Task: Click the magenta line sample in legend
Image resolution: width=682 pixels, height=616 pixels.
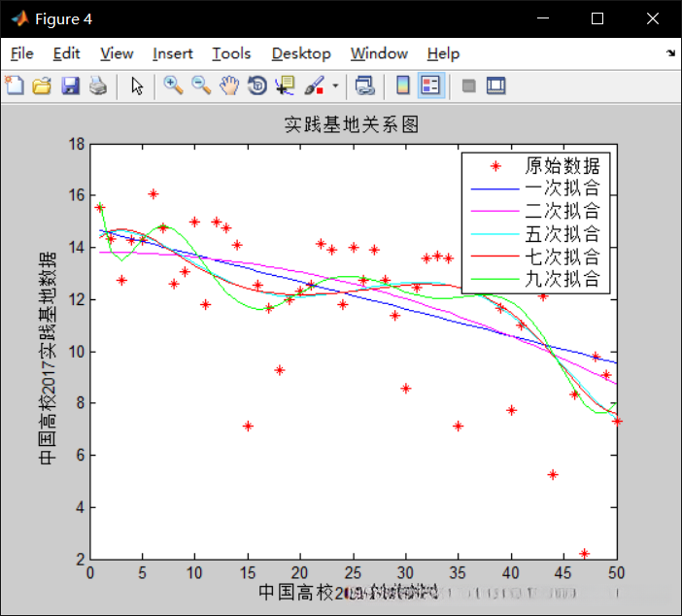Action: pyautogui.click(x=494, y=212)
